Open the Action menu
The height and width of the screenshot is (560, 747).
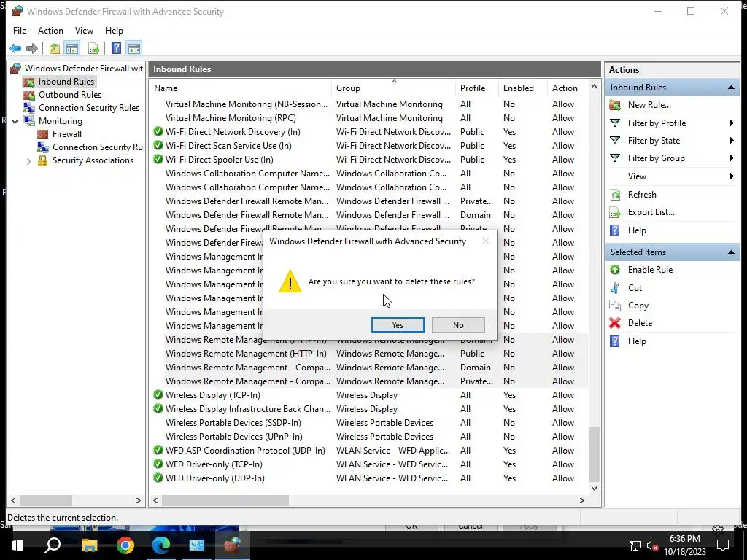pos(50,31)
